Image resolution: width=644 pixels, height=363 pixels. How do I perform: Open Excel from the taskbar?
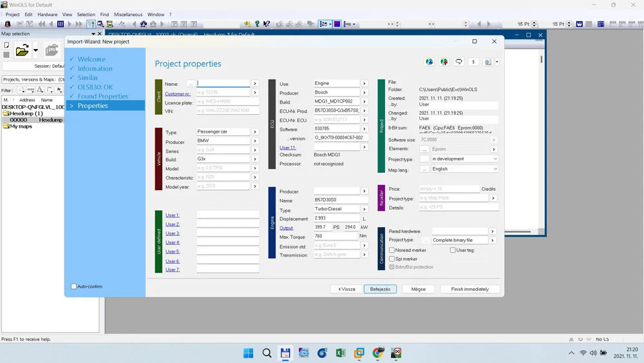pos(341,353)
